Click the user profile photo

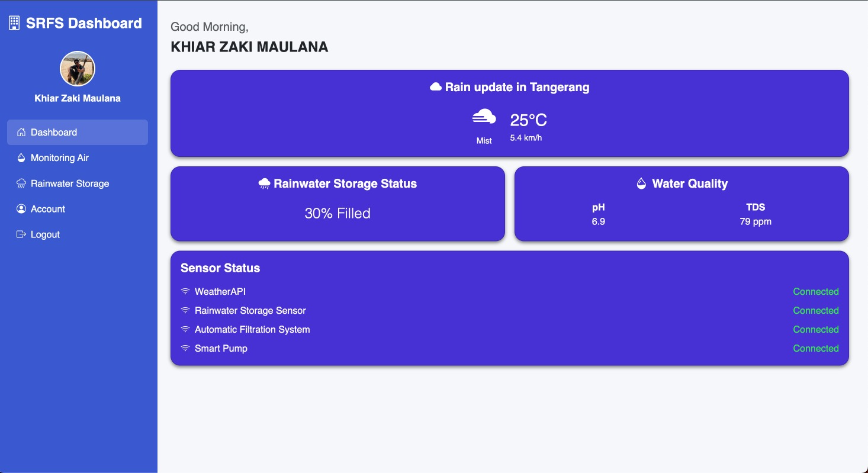(78, 69)
